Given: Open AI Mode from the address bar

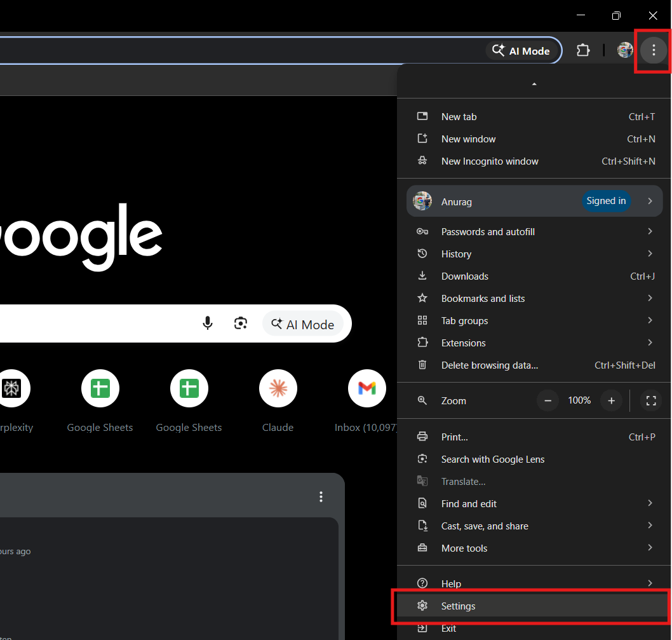Looking at the screenshot, I should pyautogui.click(x=521, y=50).
